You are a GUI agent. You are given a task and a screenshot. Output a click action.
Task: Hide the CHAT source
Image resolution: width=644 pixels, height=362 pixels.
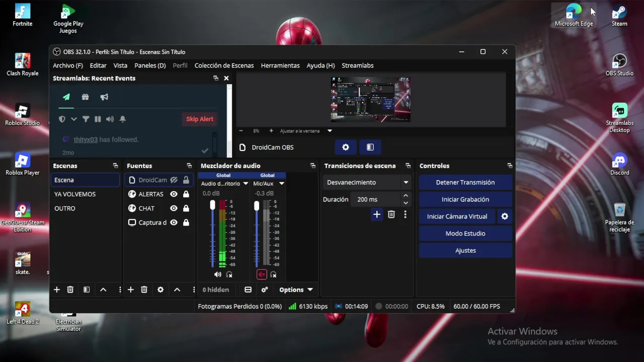174,208
